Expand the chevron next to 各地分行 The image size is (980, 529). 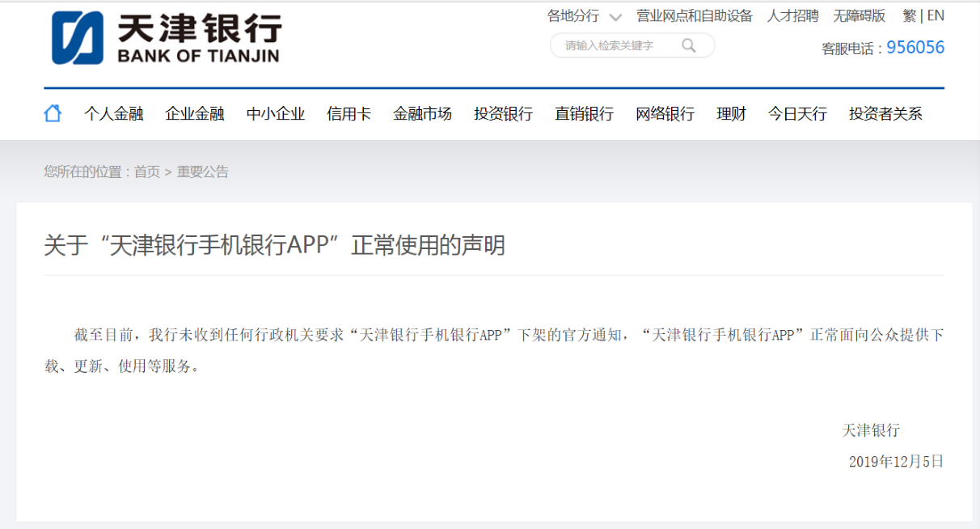(615, 15)
